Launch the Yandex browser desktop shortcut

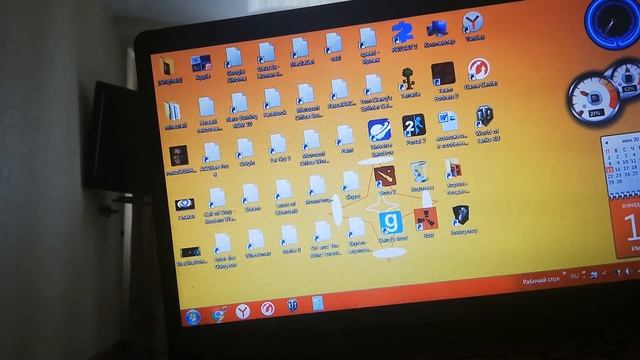click(473, 27)
